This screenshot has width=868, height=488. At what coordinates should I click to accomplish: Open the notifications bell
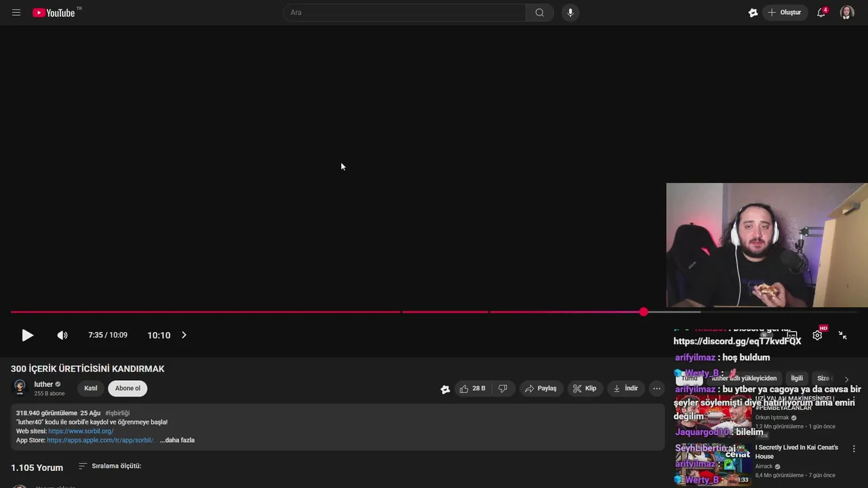pos(821,12)
